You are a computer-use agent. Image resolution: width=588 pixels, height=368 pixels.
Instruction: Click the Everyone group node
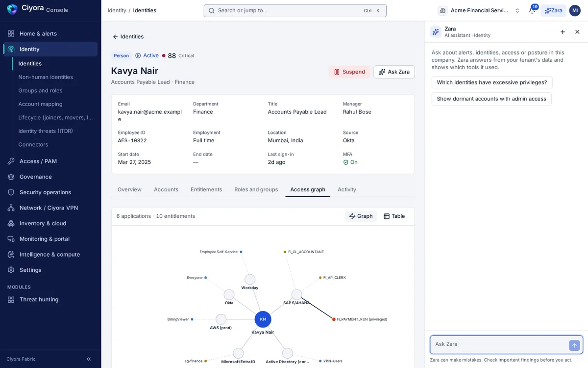205,278
